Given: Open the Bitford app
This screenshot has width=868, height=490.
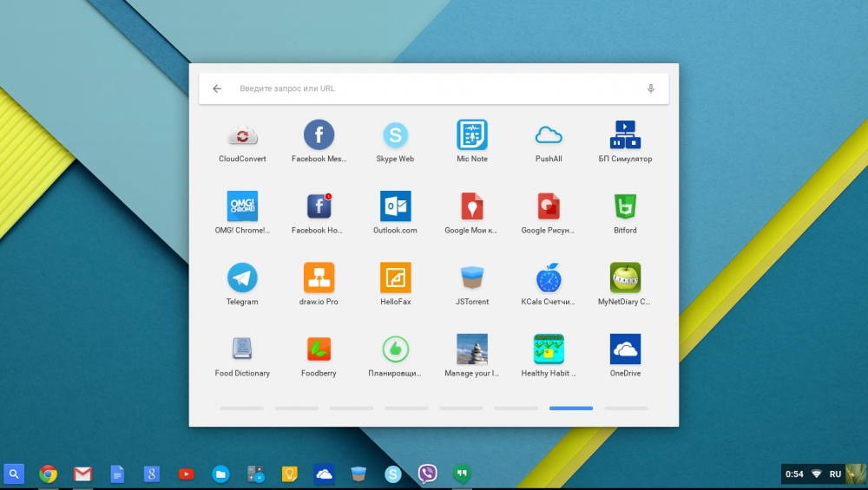Looking at the screenshot, I should coord(625,206).
